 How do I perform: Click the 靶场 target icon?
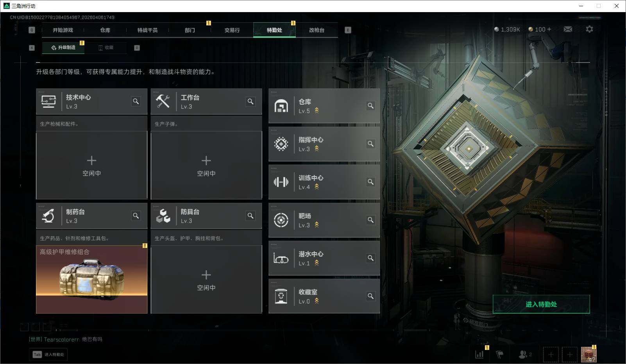click(x=281, y=220)
